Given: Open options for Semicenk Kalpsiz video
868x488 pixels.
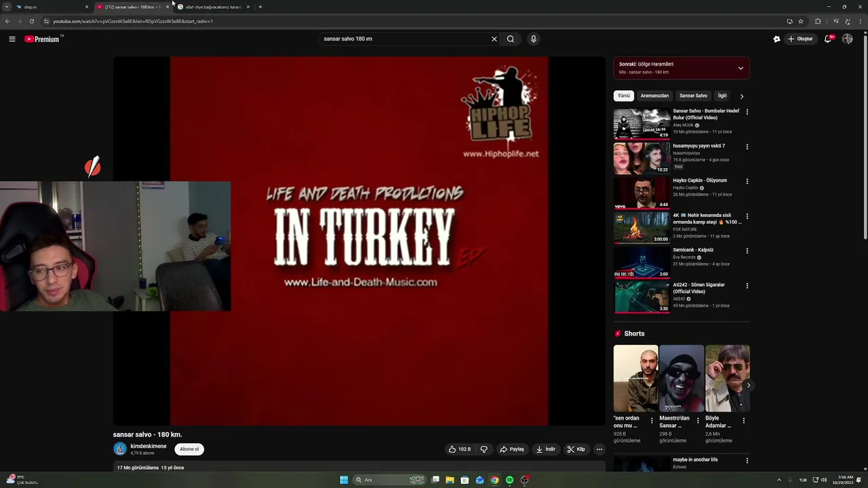Looking at the screenshot, I should tap(747, 251).
